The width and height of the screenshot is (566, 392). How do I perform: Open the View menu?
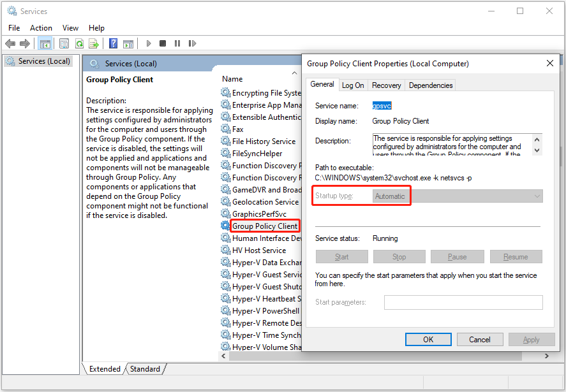[x=70, y=28]
